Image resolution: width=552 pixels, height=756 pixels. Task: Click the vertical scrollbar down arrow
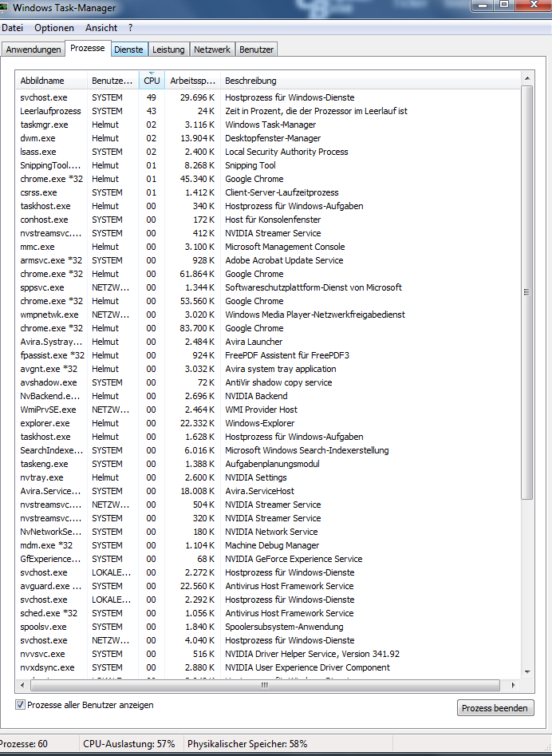click(x=527, y=671)
